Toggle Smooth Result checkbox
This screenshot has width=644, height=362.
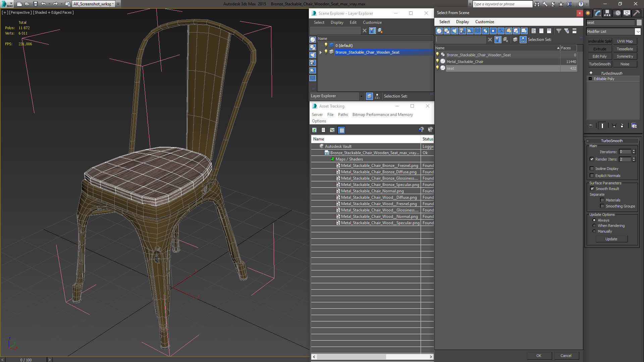(592, 189)
